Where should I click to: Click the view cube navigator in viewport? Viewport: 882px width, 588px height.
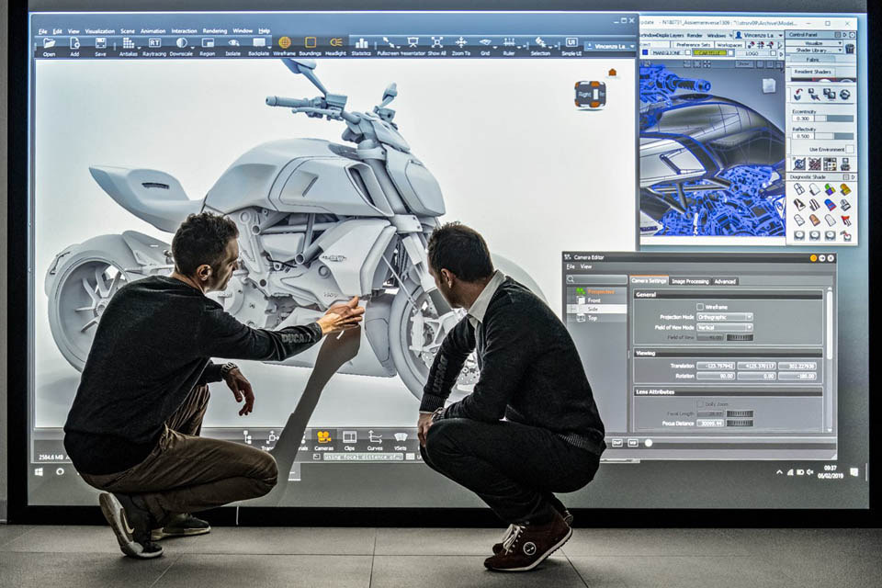click(x=590, y=96)
